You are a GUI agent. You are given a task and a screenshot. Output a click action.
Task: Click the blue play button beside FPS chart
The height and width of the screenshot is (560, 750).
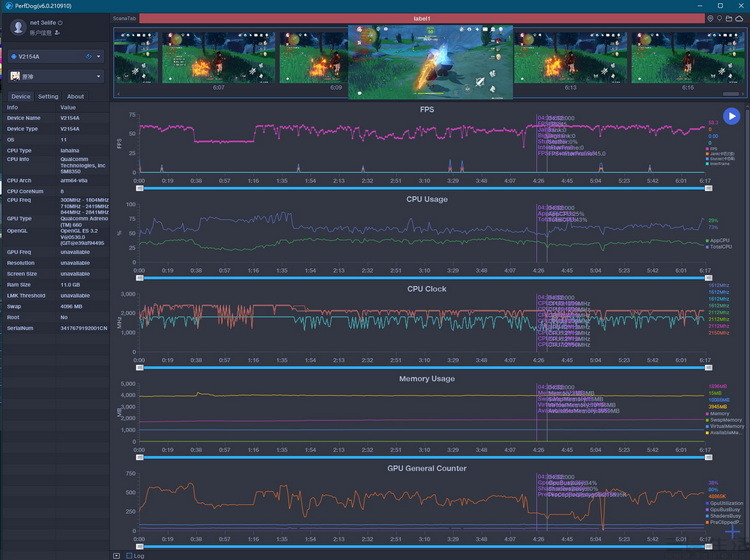tap(732, 116)
